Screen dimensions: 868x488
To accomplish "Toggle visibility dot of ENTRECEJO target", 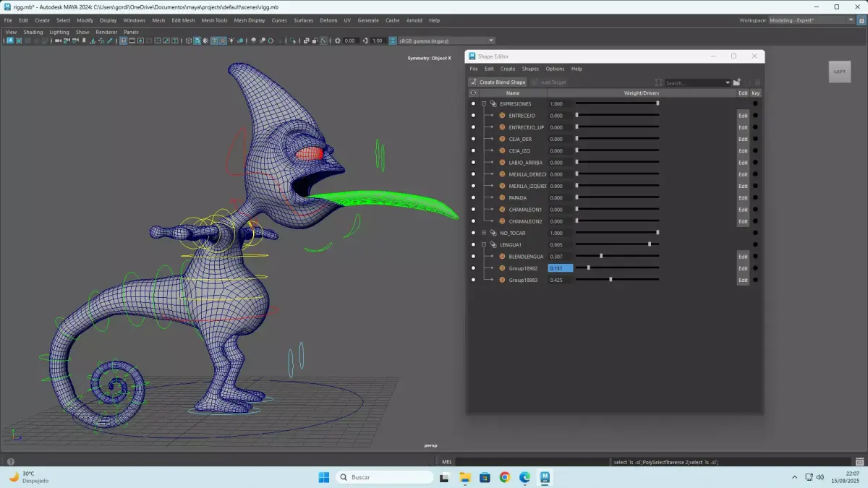I will (473, 116).
